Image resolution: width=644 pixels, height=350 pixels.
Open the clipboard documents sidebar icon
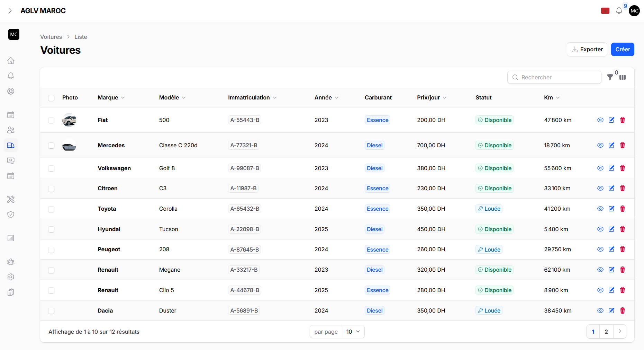[x=11, y=292]
